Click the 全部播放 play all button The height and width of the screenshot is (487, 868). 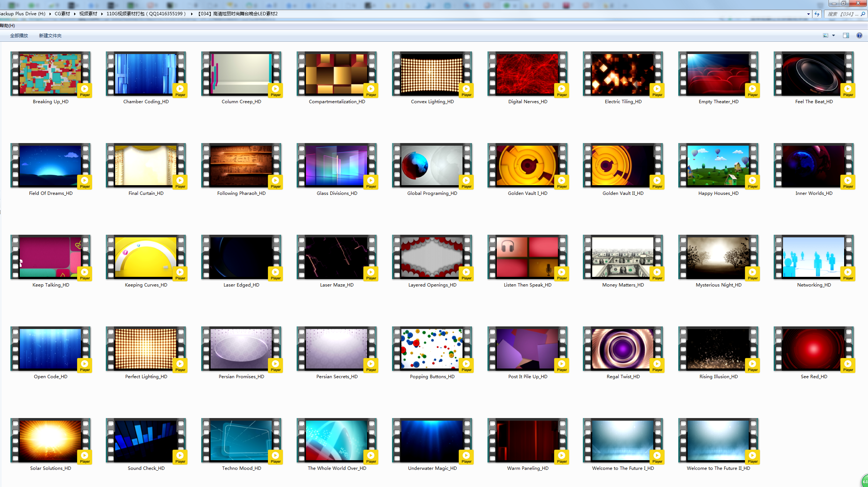[19, 36]
